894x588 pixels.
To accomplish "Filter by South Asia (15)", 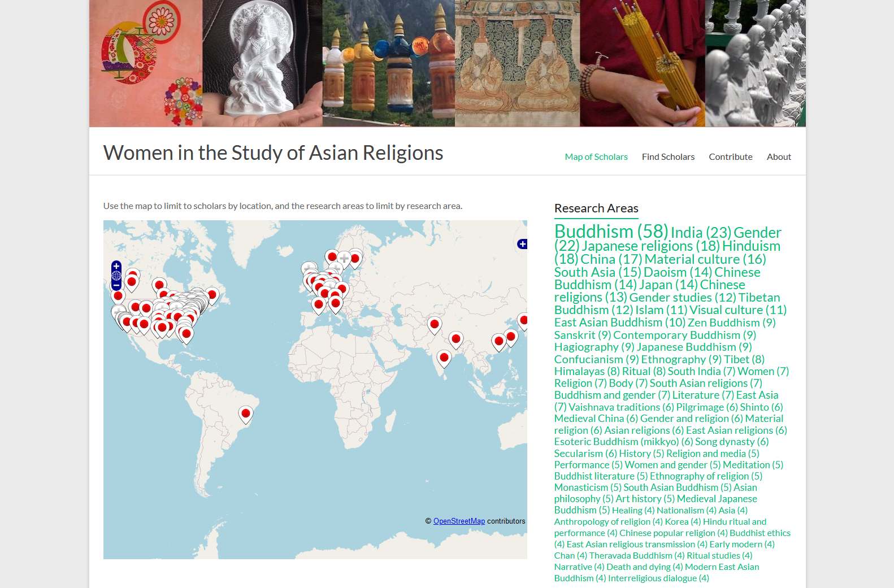I will pyautogui.click(x=597, y=272).
